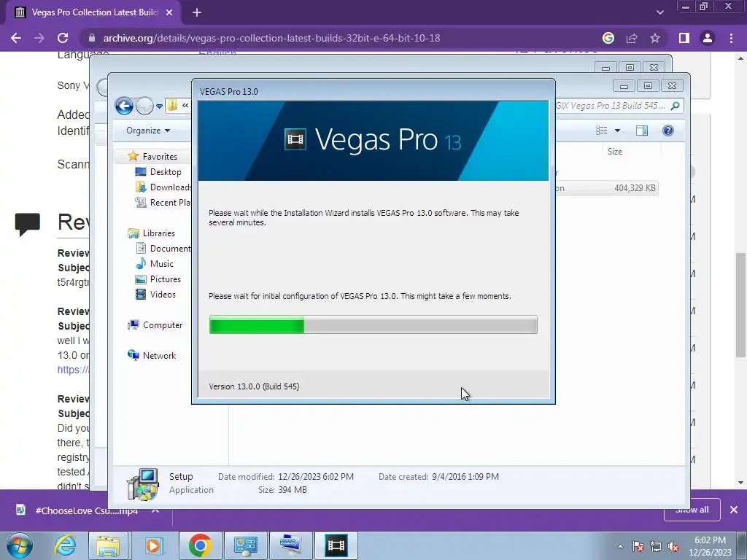Toggle the Chrome side panel icon

coord(684,38)
